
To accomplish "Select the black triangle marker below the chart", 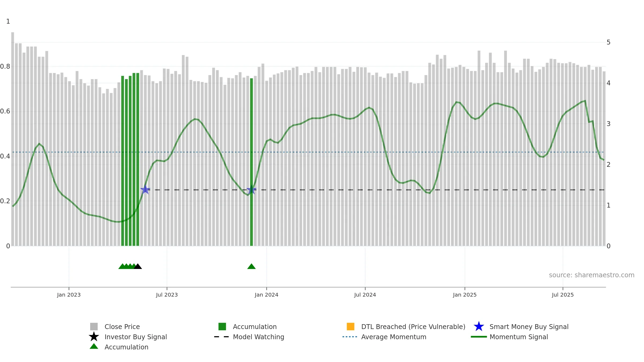I will click(x=138, y=266).
